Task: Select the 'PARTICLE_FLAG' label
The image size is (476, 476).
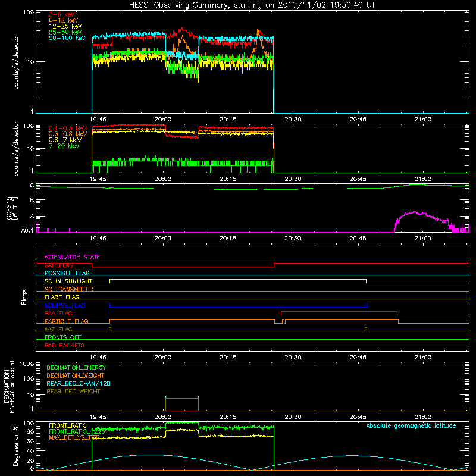Action: pos(67,321)
